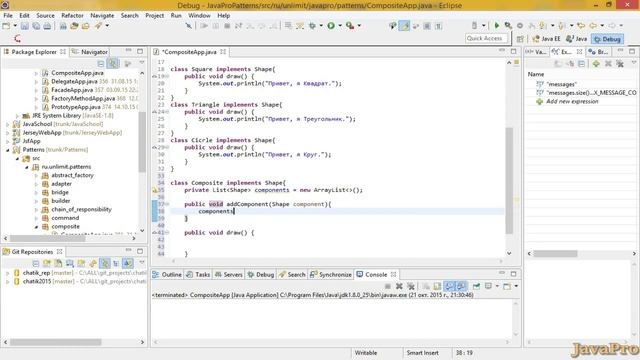Select the Debug perspective button

(607, 39)
